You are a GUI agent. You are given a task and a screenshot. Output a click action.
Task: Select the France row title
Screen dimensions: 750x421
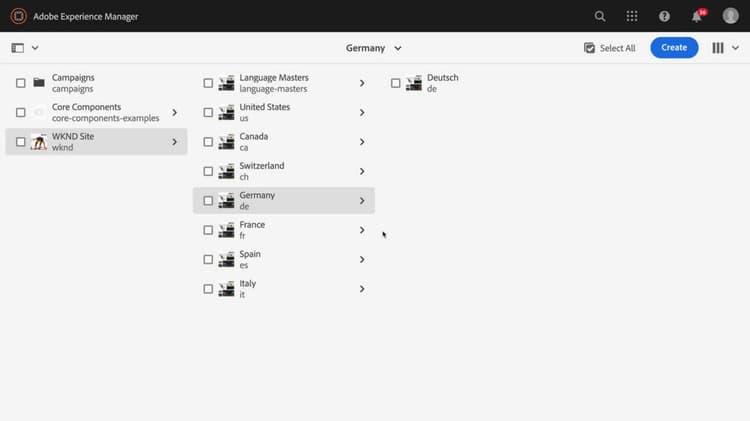(253, 224)
